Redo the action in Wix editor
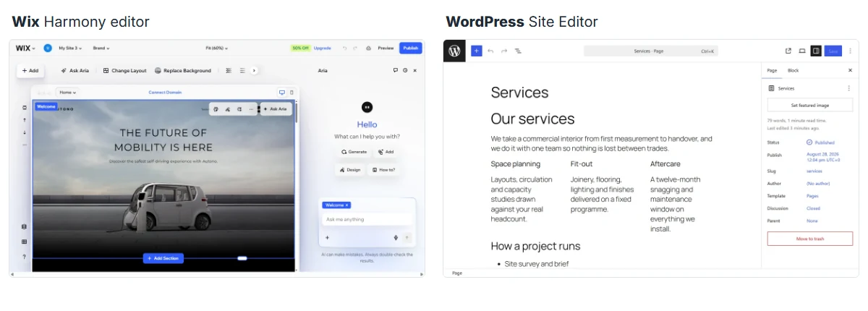The height and width of the screenshot is (311, 868). click(x=355, y=48)
